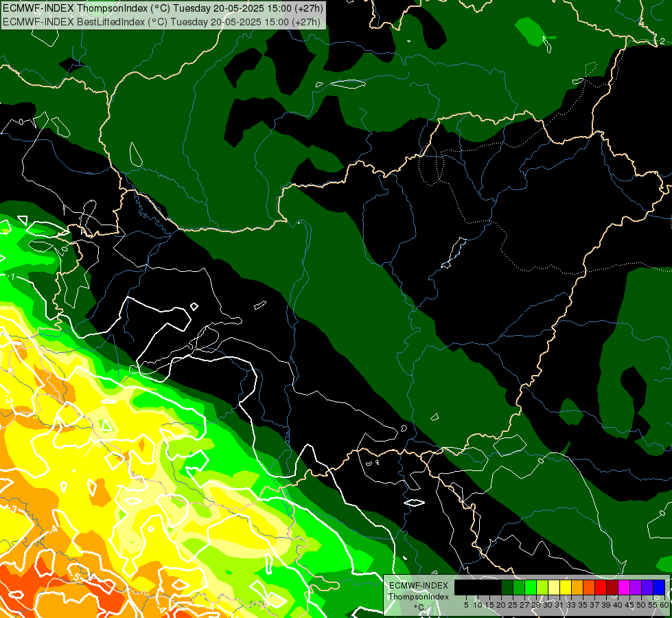Screen dimensions: 672x618
Task: Click the legend tick value 37
Action: (x=595, y=605)
